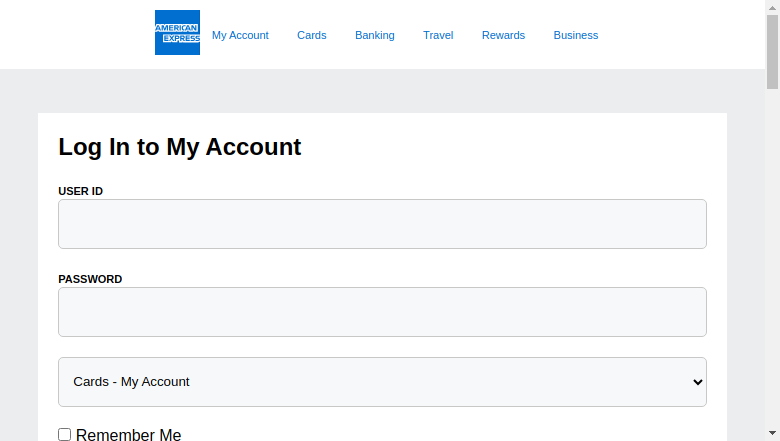
Task: Tick the Remember Me checkbox
Action: click(x=65, y=435)
